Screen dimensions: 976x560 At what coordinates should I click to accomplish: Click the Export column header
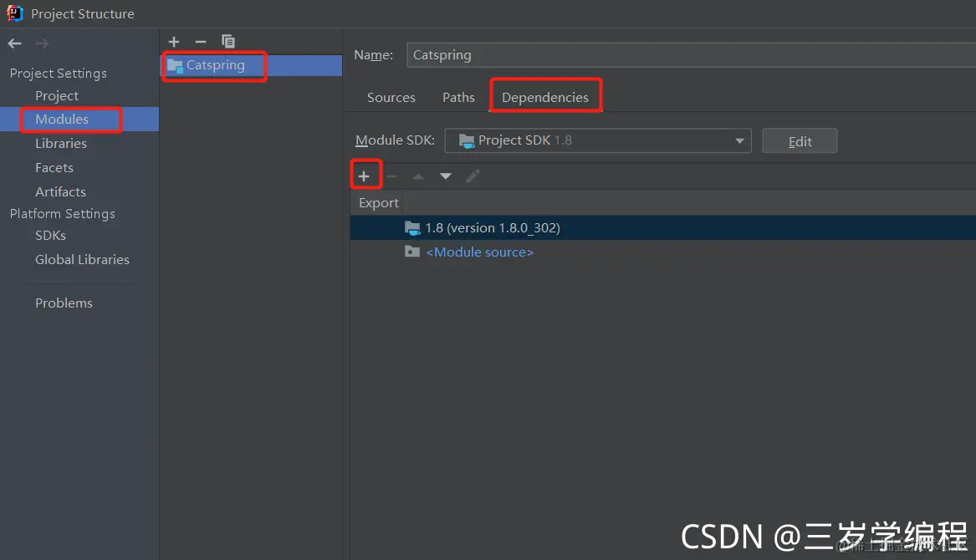pyautogui.click(x=379, y=203)
